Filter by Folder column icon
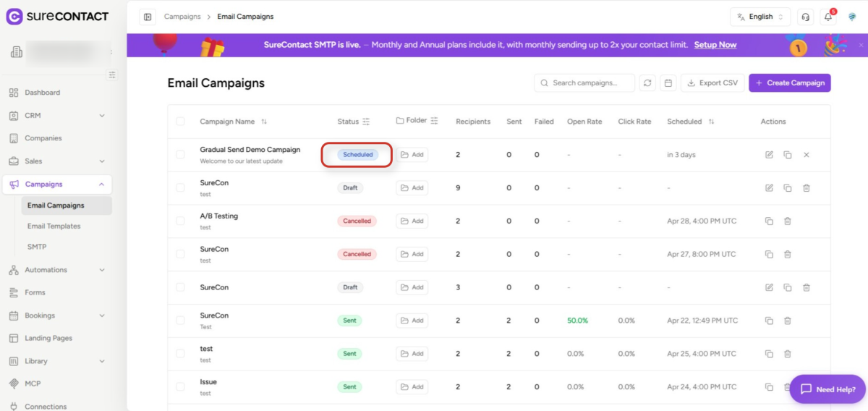The image size is (868, 411). tap(434, 121)
